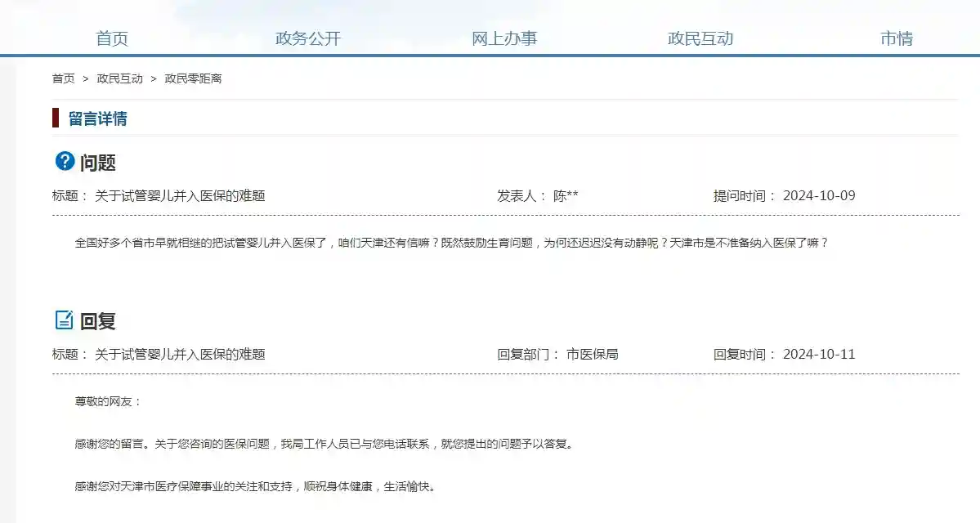Click the reply edit icon beside 回复
The width and height of the screenshot is (980, 523).
coord(65,320)
